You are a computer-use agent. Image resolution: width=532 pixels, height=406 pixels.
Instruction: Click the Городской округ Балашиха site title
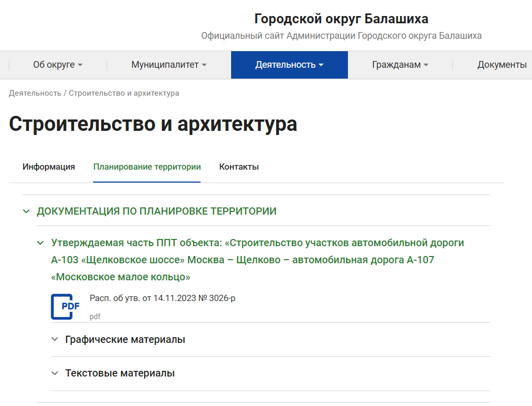point(341,19)
